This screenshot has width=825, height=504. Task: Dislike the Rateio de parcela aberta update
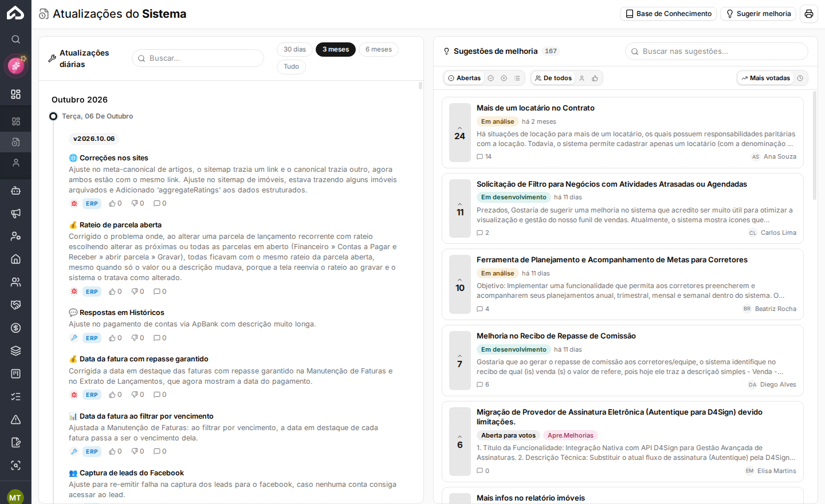click(137, 292)
